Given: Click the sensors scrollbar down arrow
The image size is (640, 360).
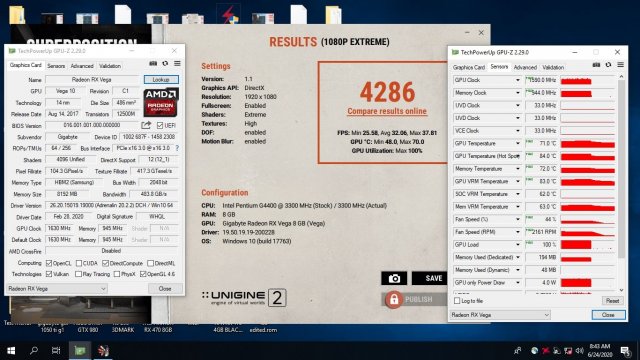Looking at the screenshot, I should click(621, 290).
